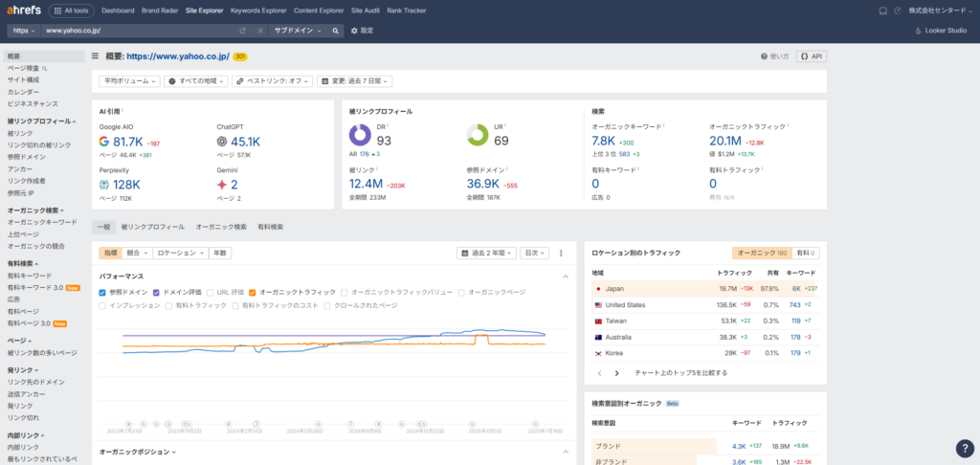
Task: Click the ahrefs logo
Action: pyautogui.click(x=24, y=11)
